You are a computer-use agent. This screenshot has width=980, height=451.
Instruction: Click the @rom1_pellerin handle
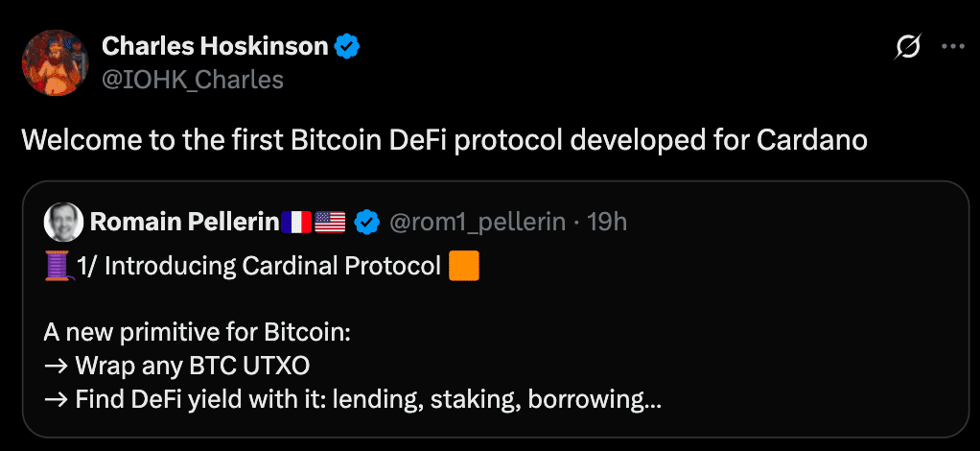(x=478, y=223)
